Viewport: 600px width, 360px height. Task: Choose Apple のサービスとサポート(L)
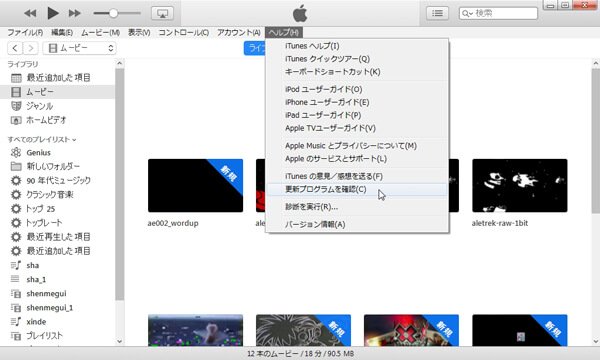click(357, 159)
